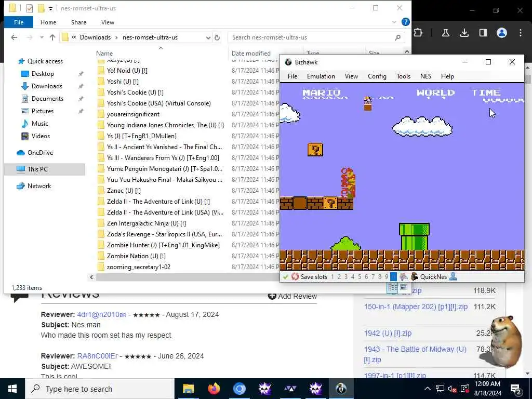Click the search magnifier icon in Explorer

click(x=397, y=37)
